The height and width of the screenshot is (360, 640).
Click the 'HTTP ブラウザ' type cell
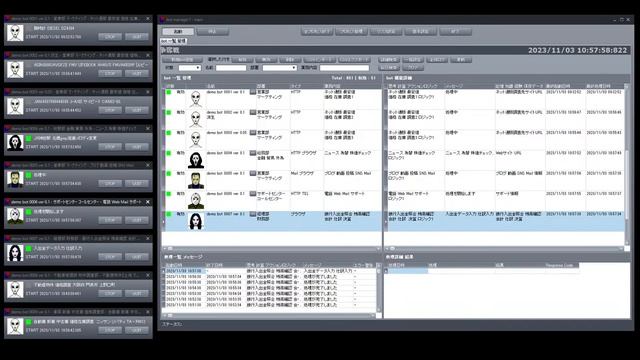(303, 153)
